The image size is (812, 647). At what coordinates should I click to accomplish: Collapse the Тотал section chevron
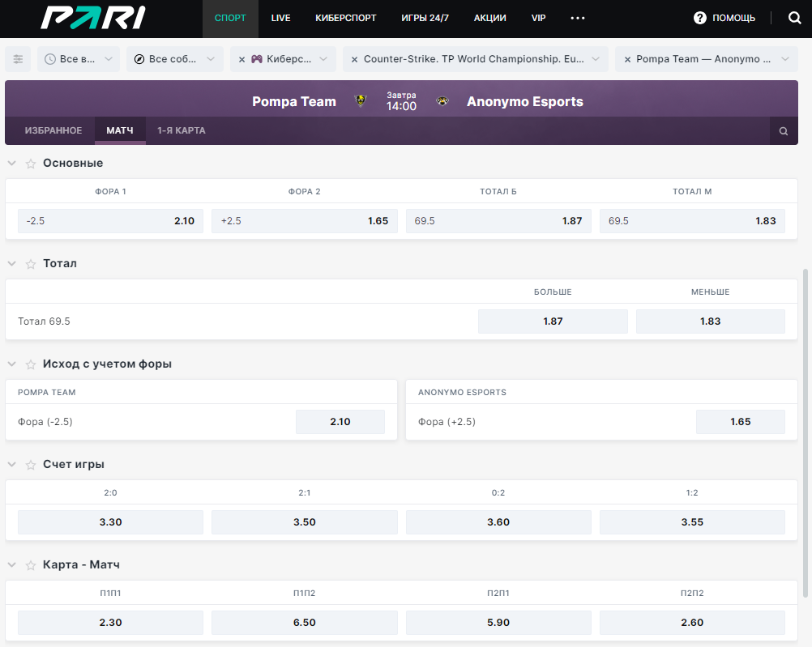coord(12,263)
